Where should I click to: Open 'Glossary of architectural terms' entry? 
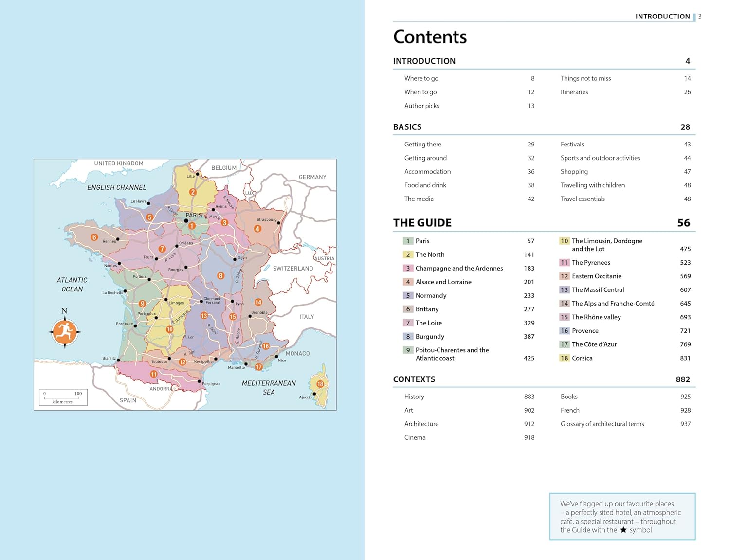pyautogui.click(x=602, y=424)
